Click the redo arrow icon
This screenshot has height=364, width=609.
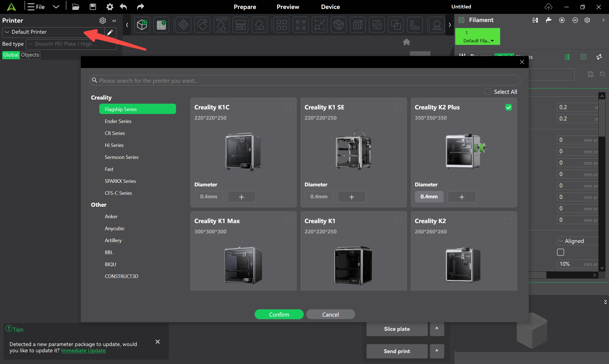pos(140,7)
